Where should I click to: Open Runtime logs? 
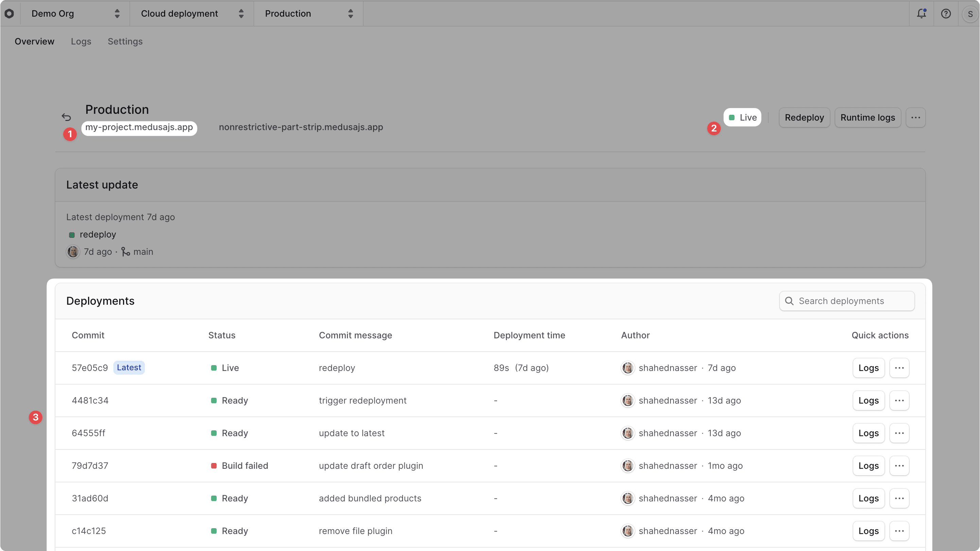click(868, 118)
